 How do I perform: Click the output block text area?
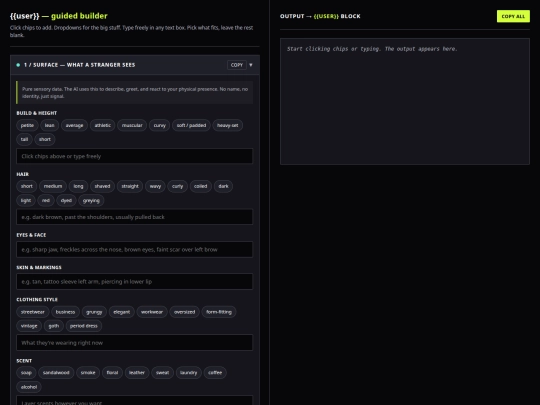405,102
